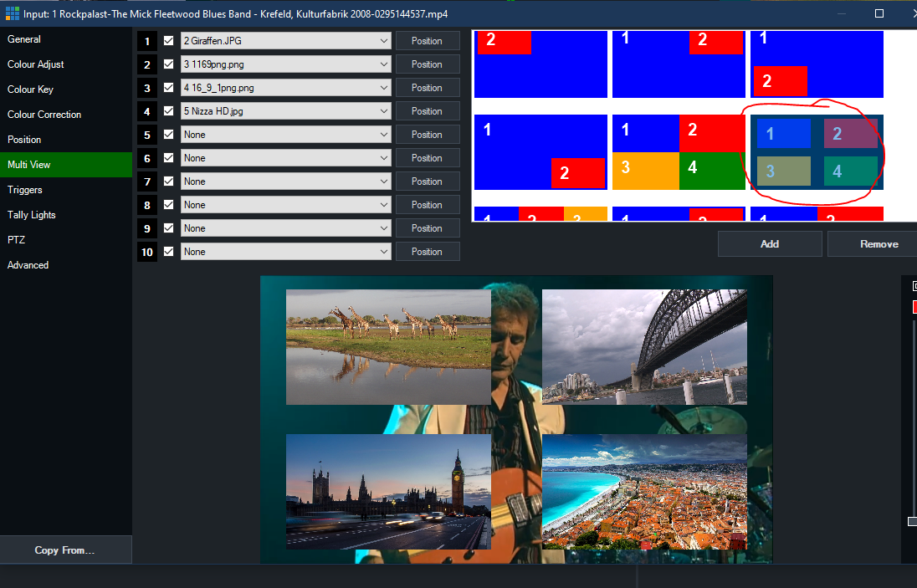Click the Copy From... button

tap(64, 550)
